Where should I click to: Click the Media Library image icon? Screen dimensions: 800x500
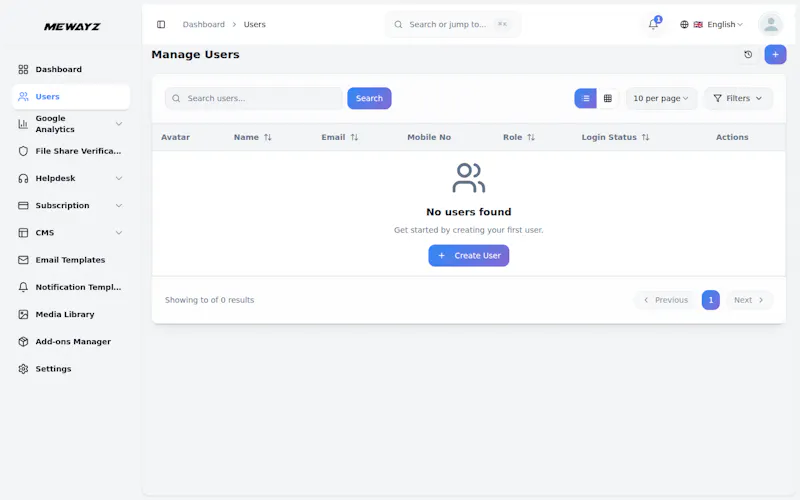(23, 314)
